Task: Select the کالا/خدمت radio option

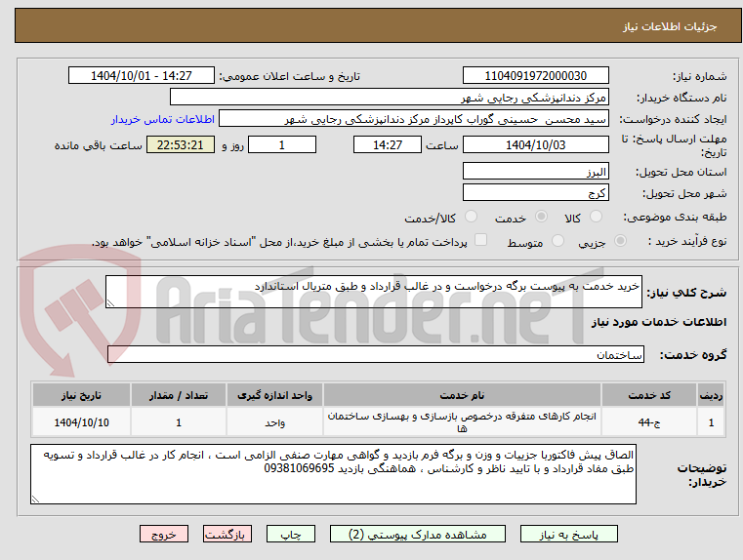Action: tap(471, 217)
